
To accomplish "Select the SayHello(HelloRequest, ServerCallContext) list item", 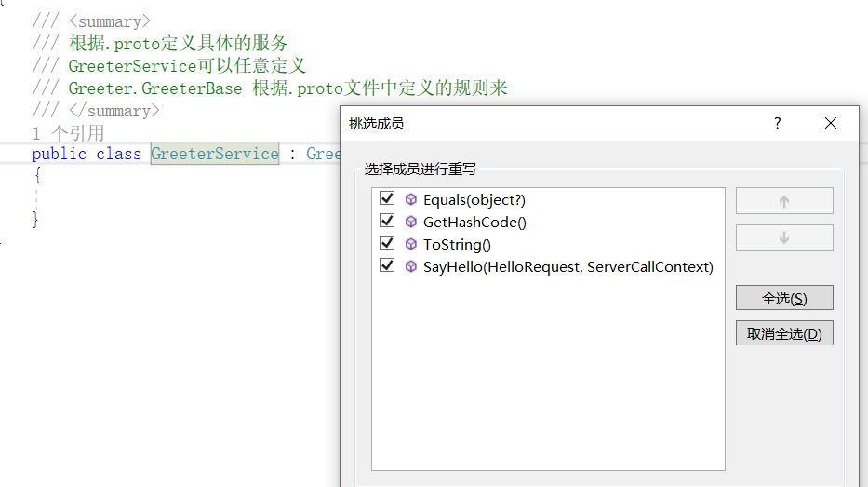I will pyautogui.click(x=568, y=267).
